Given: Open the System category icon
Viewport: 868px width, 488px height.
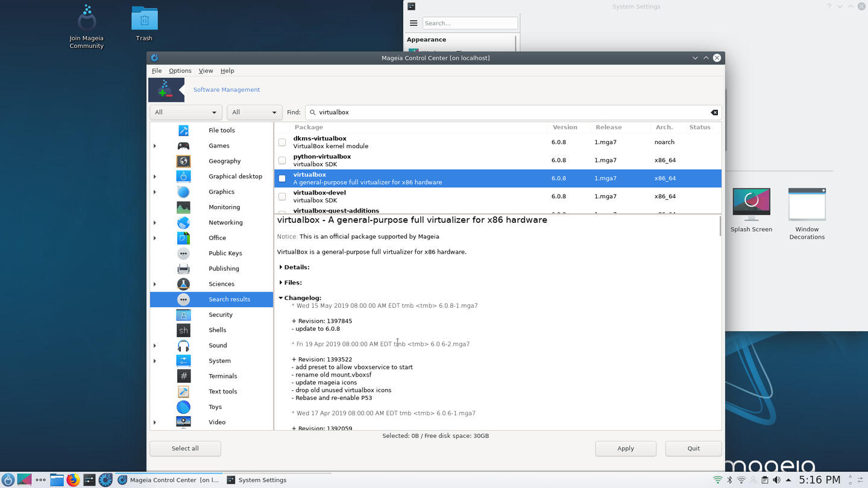Looking at the screenshot, I should pos(183,361).
